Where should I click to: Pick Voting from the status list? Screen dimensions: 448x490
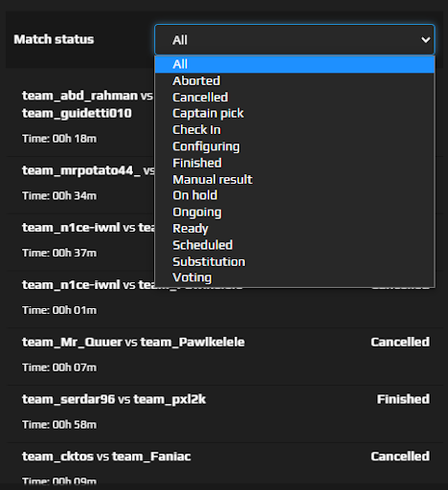(295, 278)
